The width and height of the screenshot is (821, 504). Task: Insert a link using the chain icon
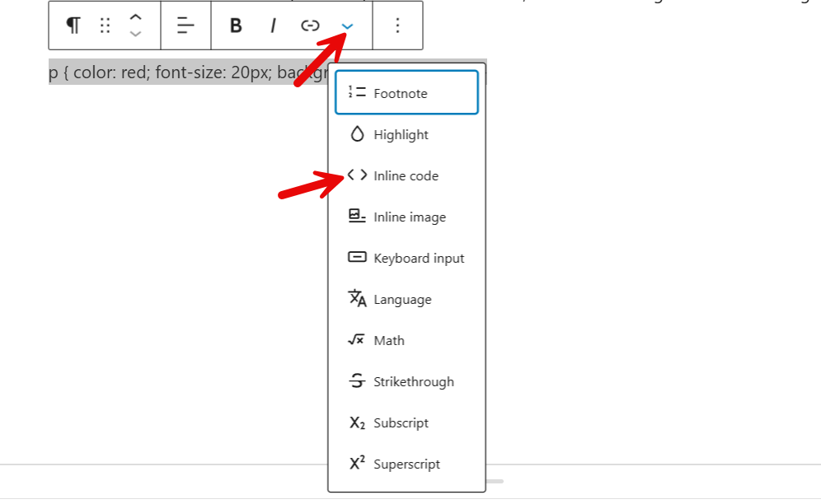coord(310,26)
